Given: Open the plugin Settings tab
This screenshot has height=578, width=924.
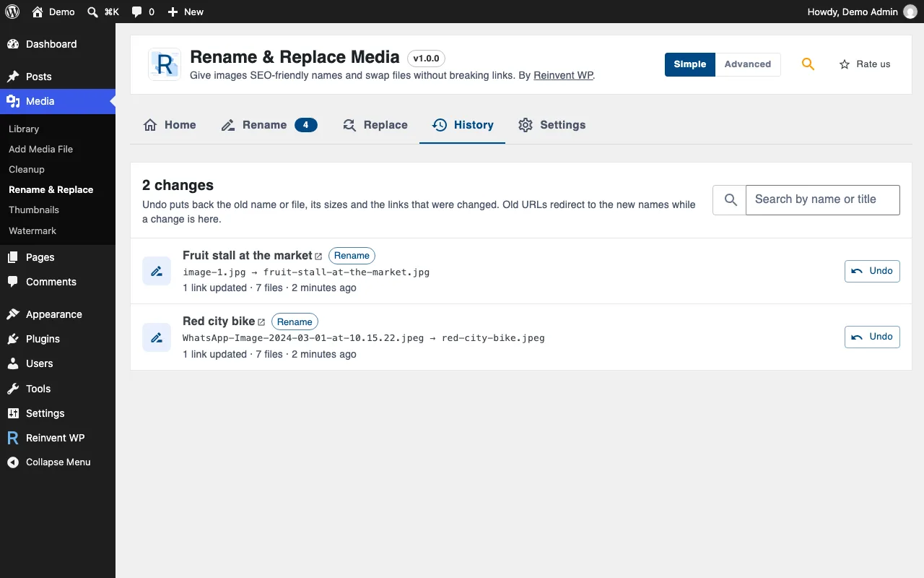Looking at the screenshot, I should 552,125.
